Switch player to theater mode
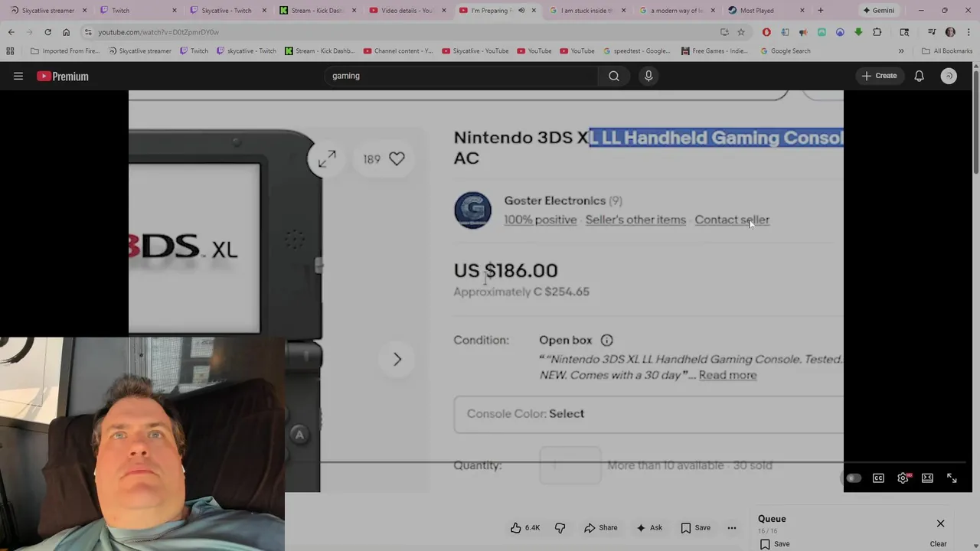The height and width of the screenshot is (551, 980). pos(927,478)
